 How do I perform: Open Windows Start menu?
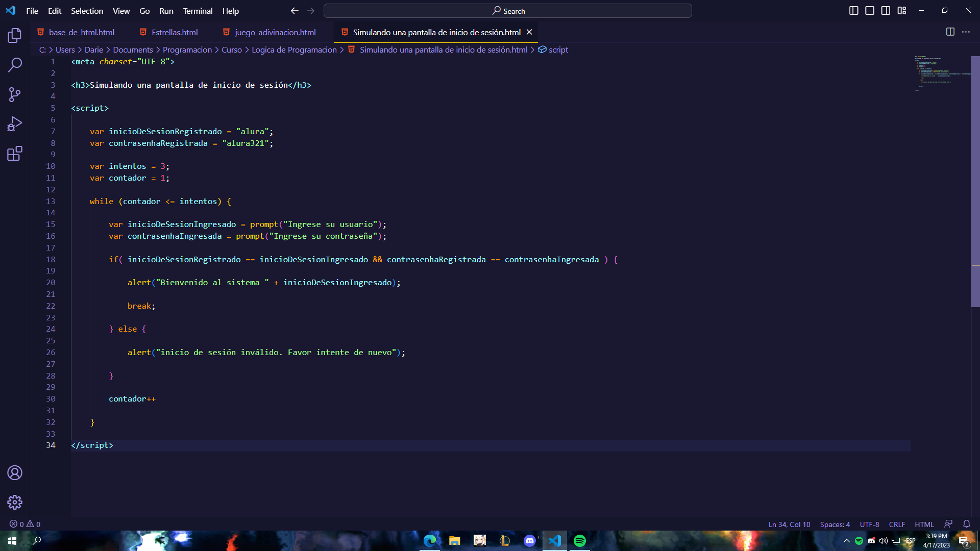(x=12, y=541)
